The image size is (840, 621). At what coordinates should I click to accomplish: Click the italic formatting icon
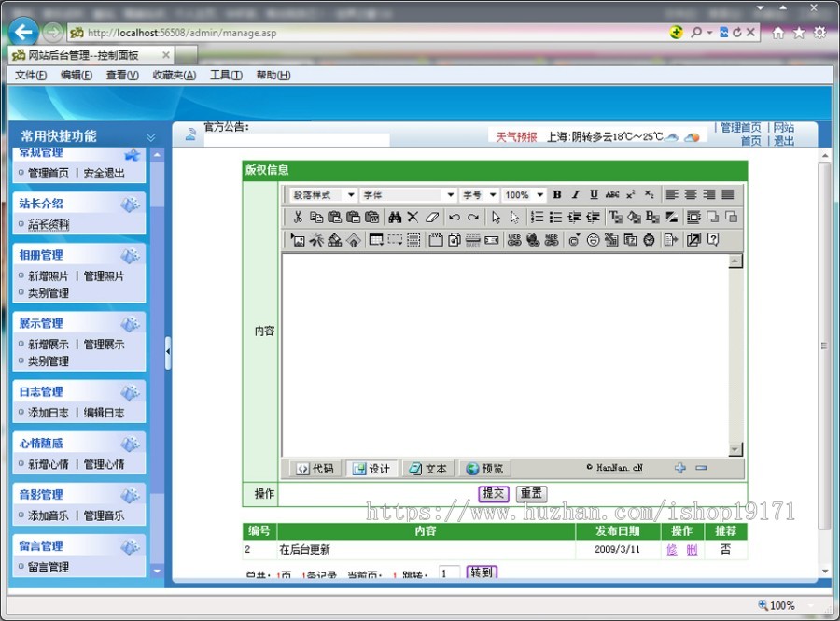tap(575, 195)
